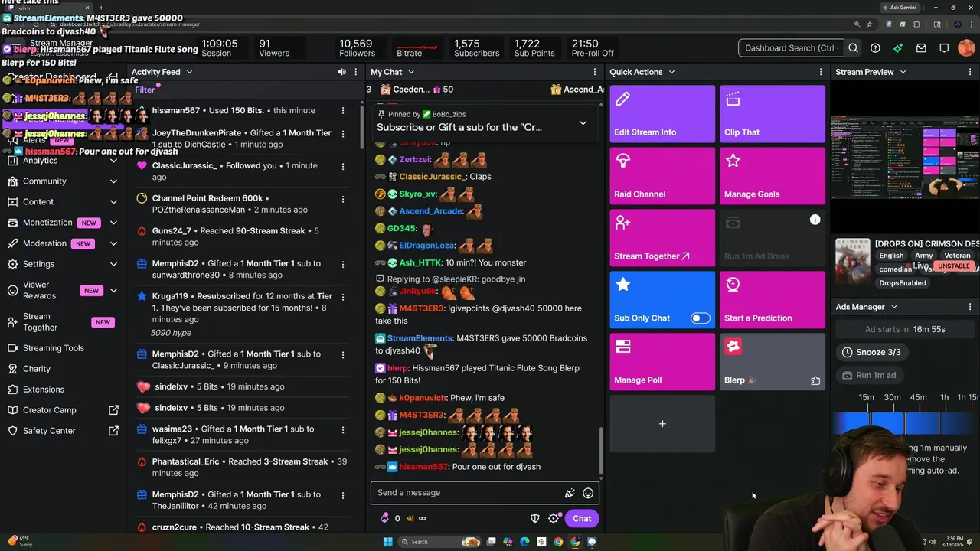
Task: Open the Help question mark icon
Action: pos(875,48)
